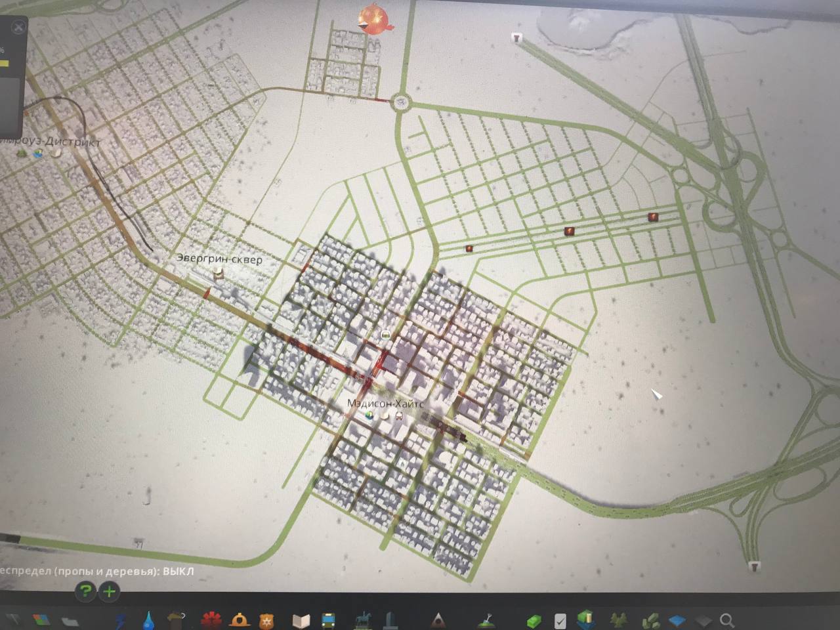The height and width of the screenshot is (630, 840).
Task: Open the Water and Sewage drop menu
Action: pyautogui.click(x=148, y=620)
